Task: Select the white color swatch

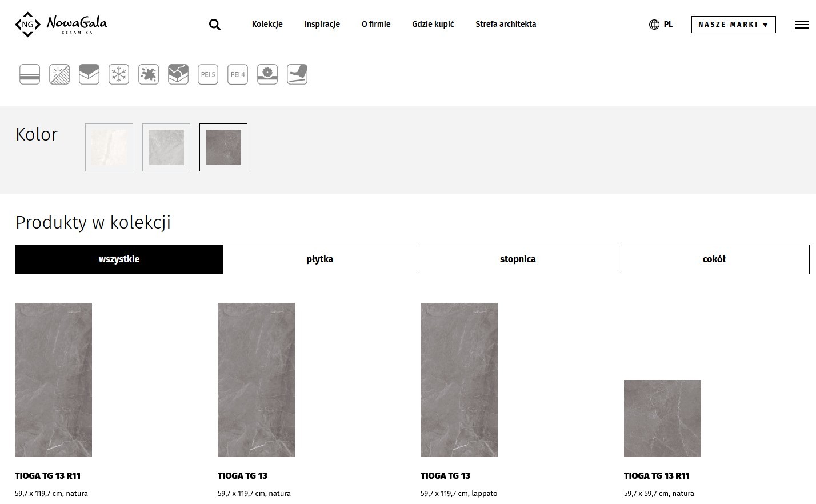Action: [x=109, y=147]
